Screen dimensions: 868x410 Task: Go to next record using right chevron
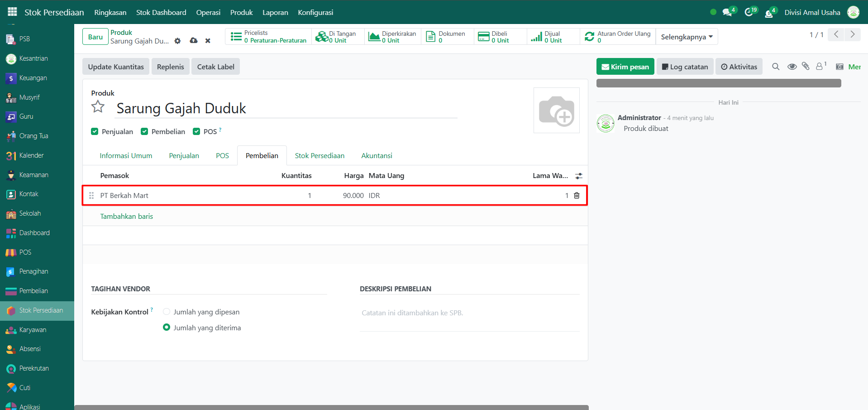point(853,34)
